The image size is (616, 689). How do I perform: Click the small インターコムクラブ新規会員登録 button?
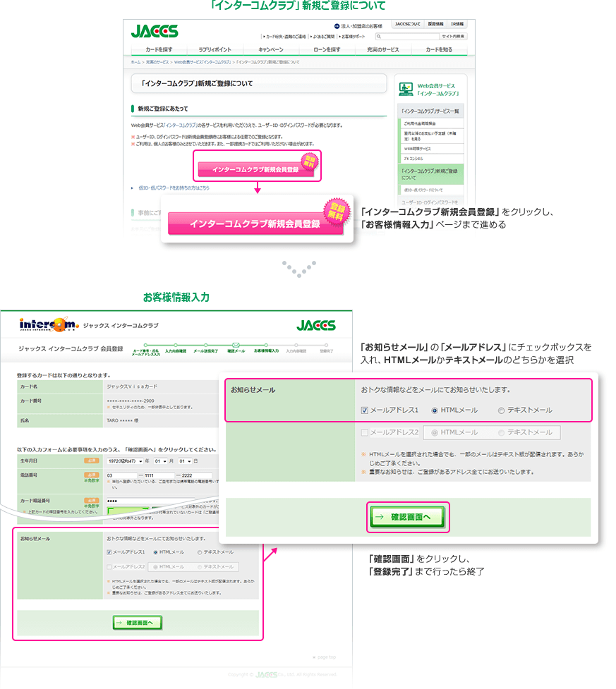tap(255, 169)
